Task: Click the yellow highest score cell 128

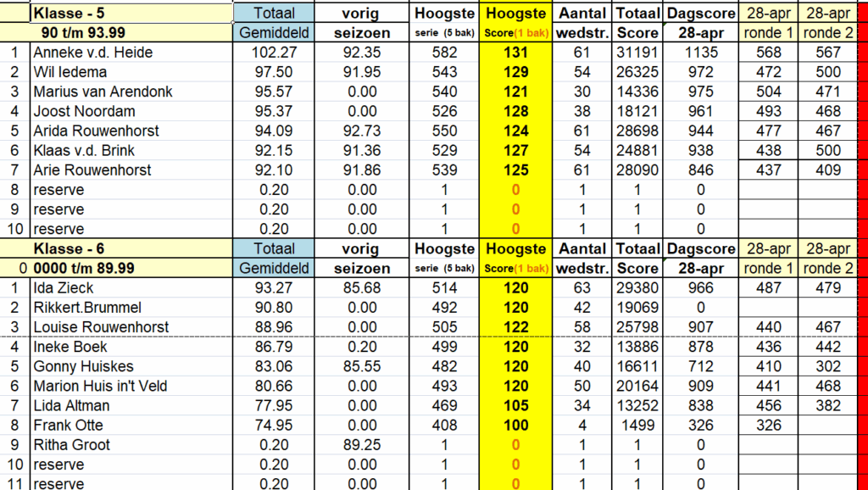Action: 516,111
